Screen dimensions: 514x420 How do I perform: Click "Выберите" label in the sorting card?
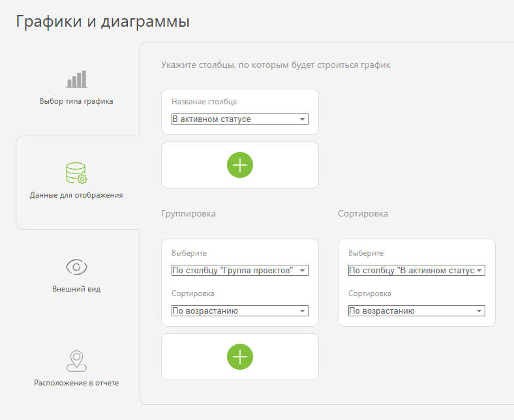366,253
